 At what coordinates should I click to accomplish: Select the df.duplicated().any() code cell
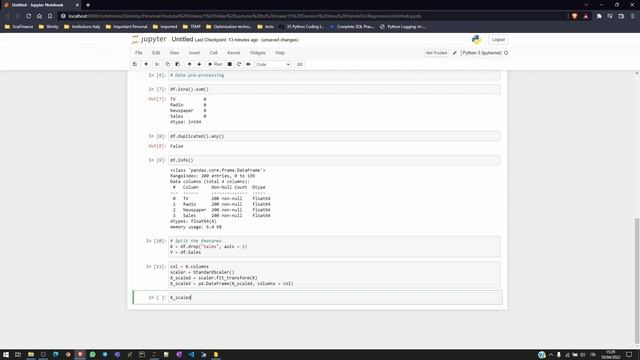click(335, 136)
